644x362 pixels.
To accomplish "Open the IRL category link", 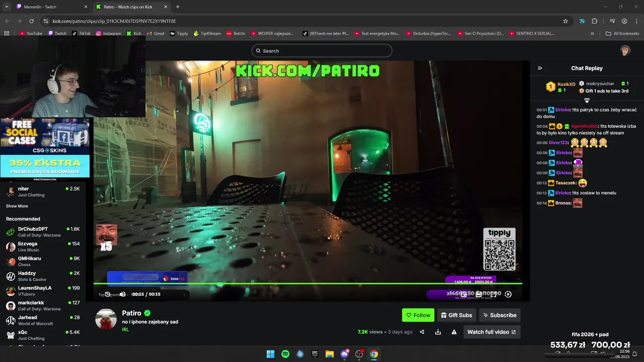I will point(125,330).
